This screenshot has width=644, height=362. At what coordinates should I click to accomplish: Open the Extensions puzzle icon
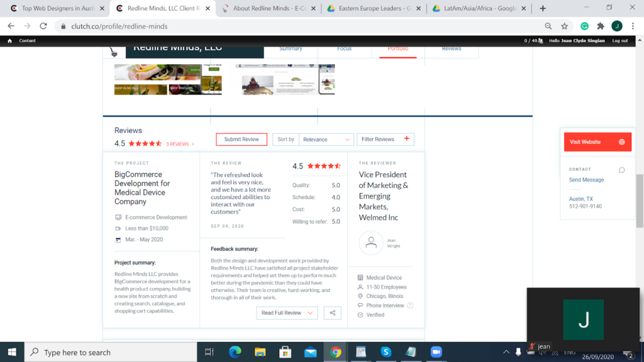[x=601, y=26]
